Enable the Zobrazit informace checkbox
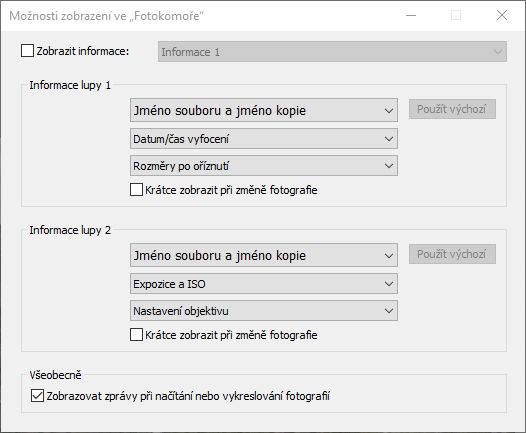 point(27,51)
